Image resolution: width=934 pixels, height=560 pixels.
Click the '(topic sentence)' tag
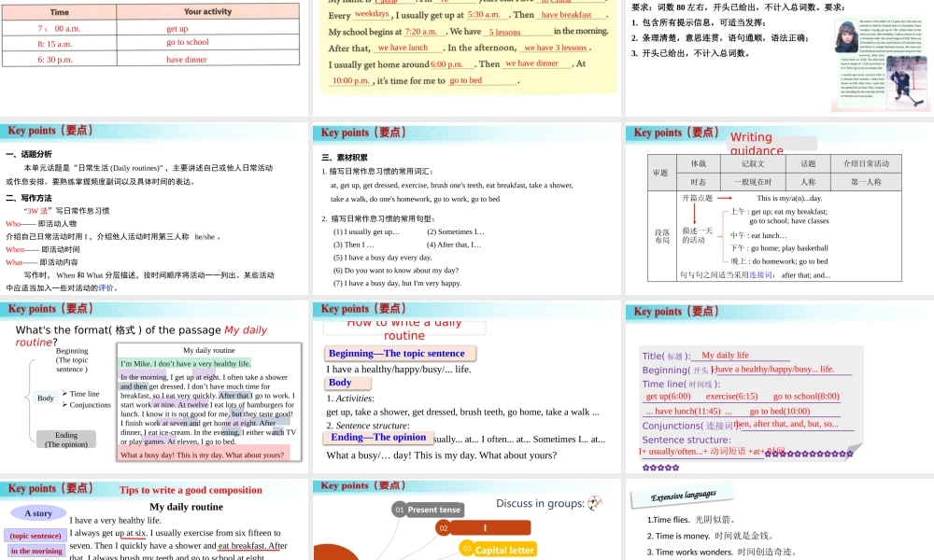point(35,536)
